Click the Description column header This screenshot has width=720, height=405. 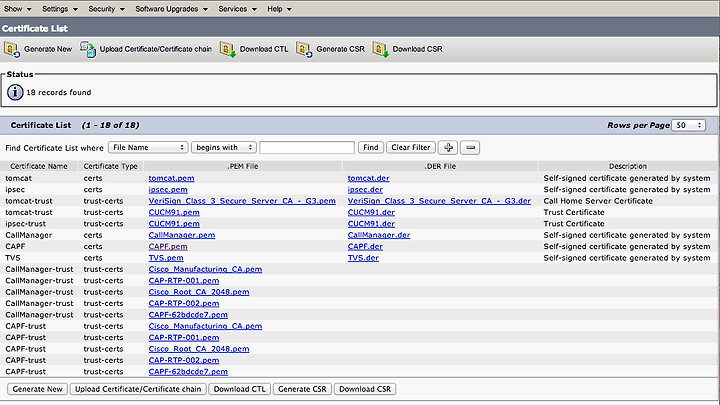pos(628,166)
